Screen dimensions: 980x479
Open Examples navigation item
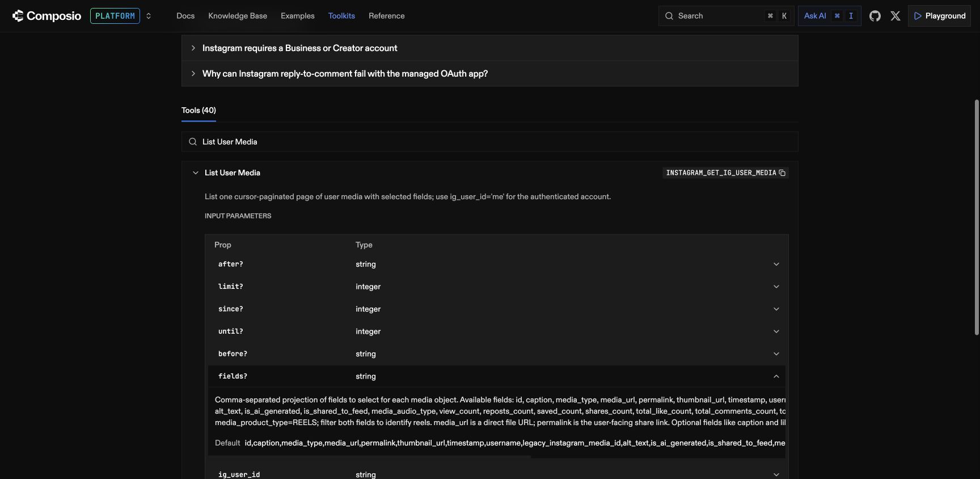coord(298,16)
